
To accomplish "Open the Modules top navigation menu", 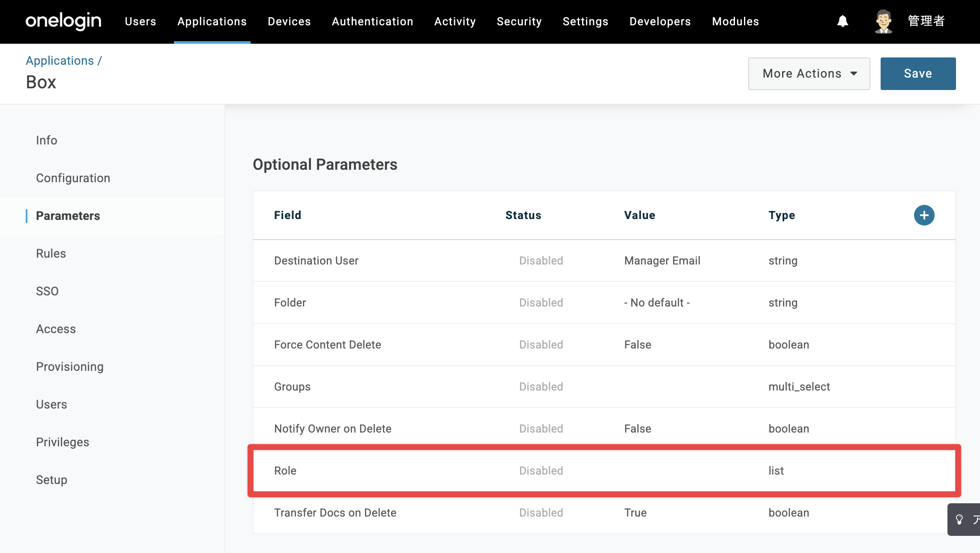I will 735,21.
